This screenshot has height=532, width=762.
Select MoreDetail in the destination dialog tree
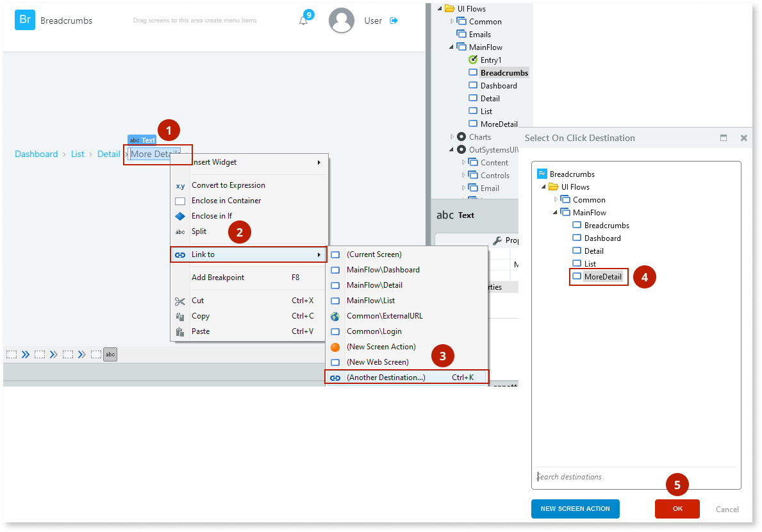point(603,276)
